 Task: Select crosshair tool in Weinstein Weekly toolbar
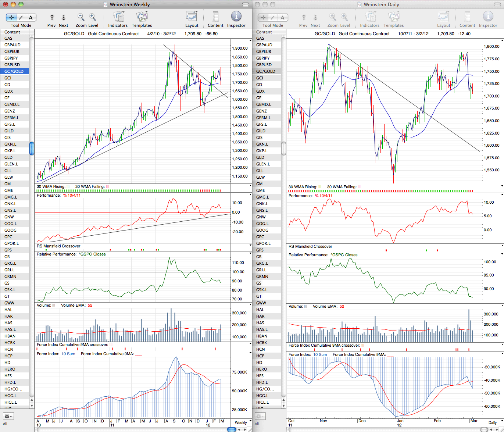pyautogui.click(x=12, y=17)
